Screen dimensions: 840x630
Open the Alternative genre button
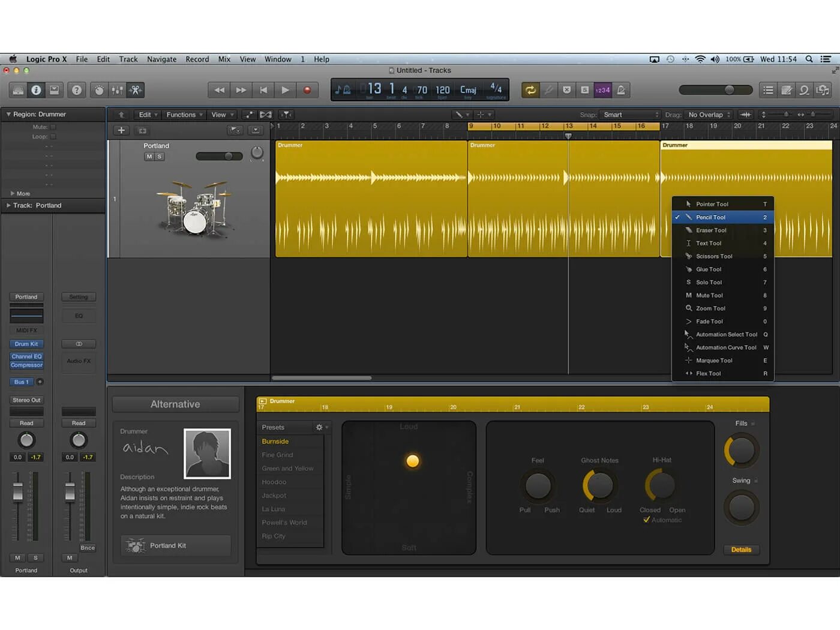[175, 404]
